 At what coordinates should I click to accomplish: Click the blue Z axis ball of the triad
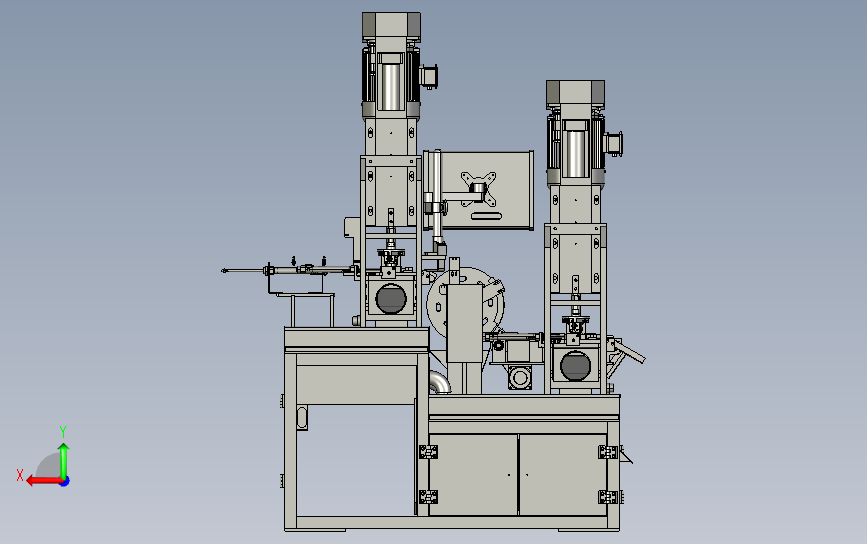pyautogui.click(x=65, y=482)
